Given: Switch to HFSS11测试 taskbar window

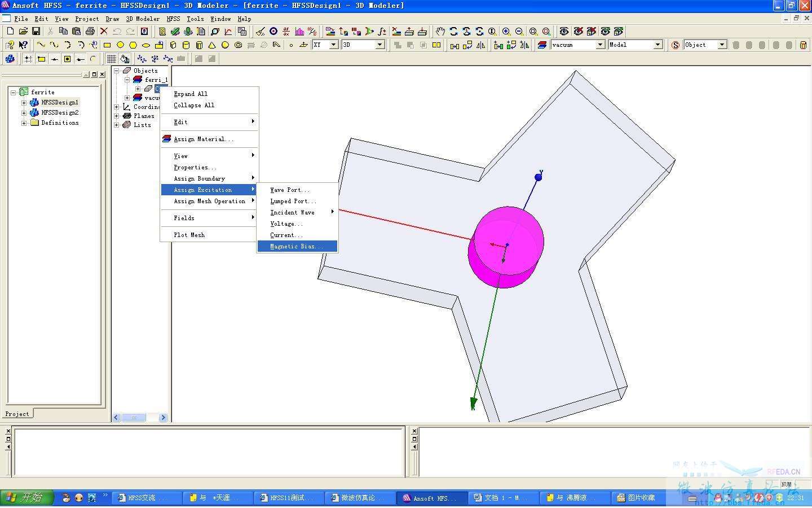Looking at the screenshot, I should [289, 497].
